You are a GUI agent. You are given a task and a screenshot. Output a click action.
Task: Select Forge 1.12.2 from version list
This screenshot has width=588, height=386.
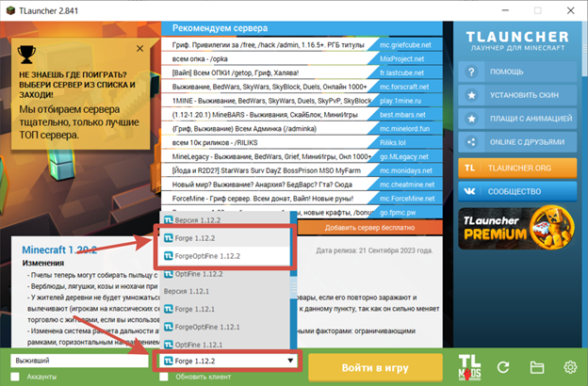pos(224,238)
